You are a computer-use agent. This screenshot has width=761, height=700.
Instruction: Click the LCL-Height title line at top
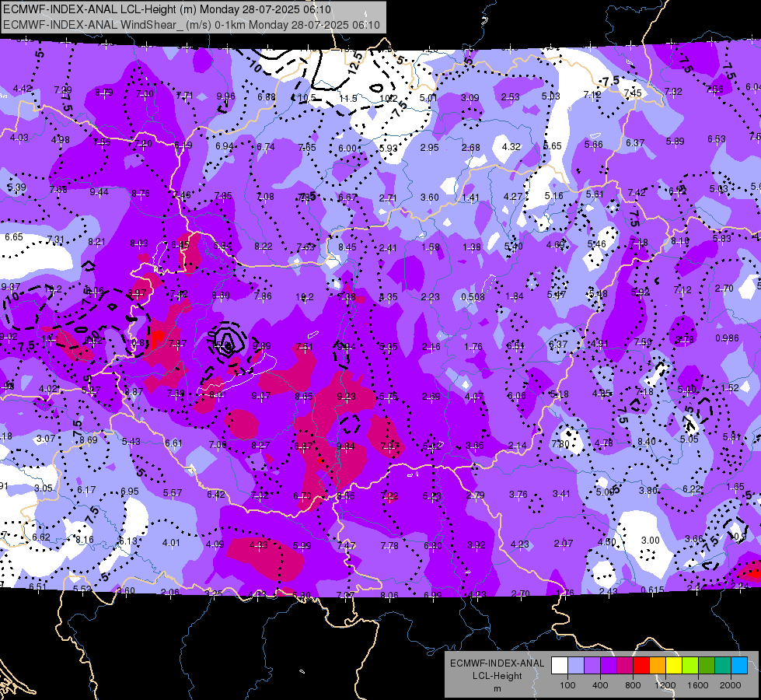pos(167,9)
